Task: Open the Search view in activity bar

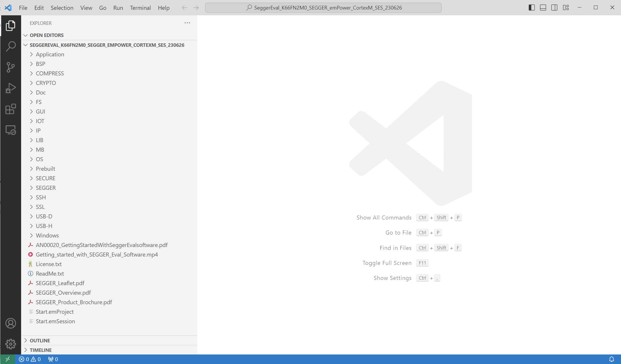Action: 11,46
